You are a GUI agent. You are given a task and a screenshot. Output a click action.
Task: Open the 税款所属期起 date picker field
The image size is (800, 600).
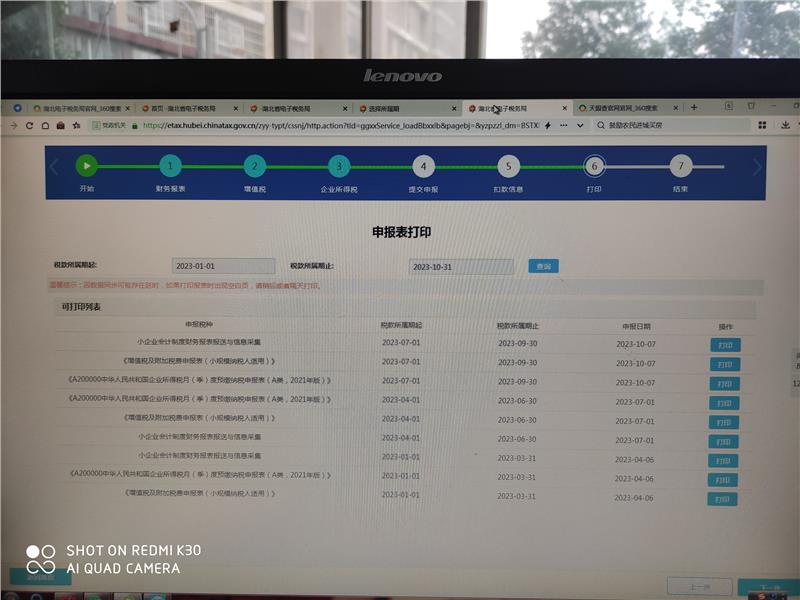coord(222,267)
